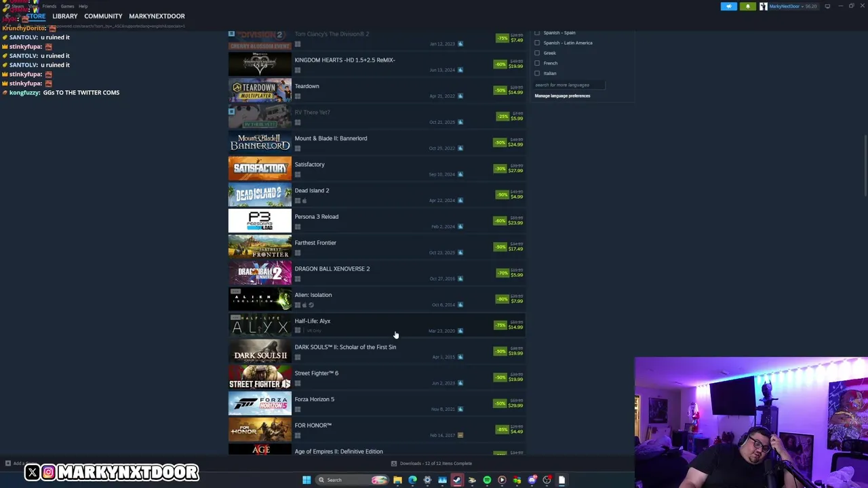Select Half-Life: Alyx title

pyautogui.click(x=312, y=321)
